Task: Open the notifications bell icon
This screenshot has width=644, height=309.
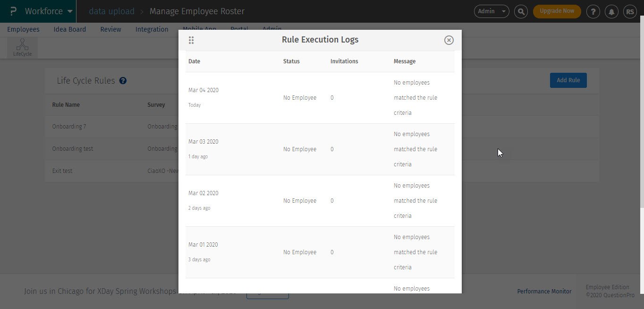Action: click(611, 11)
